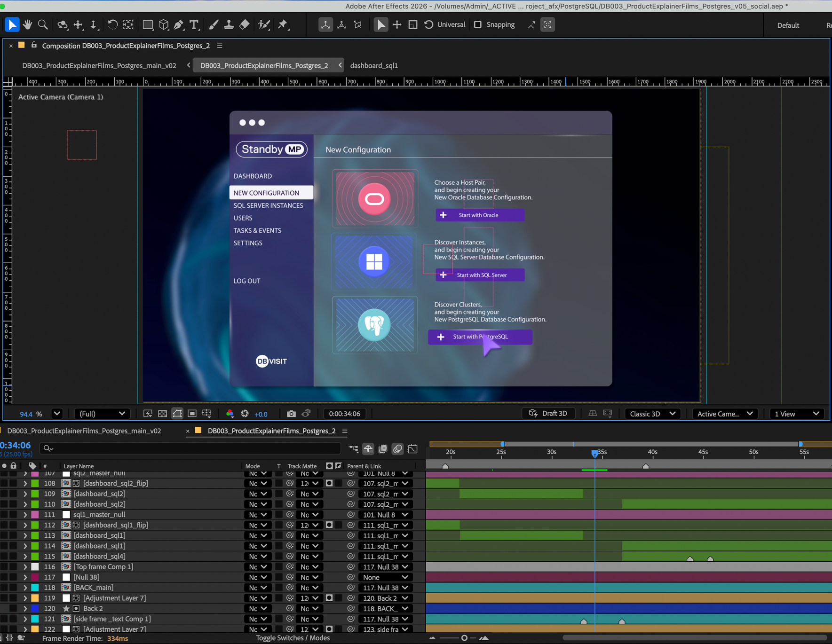Select the Brush tool
The image size is (832, 644).
click(x=213, y=24)
